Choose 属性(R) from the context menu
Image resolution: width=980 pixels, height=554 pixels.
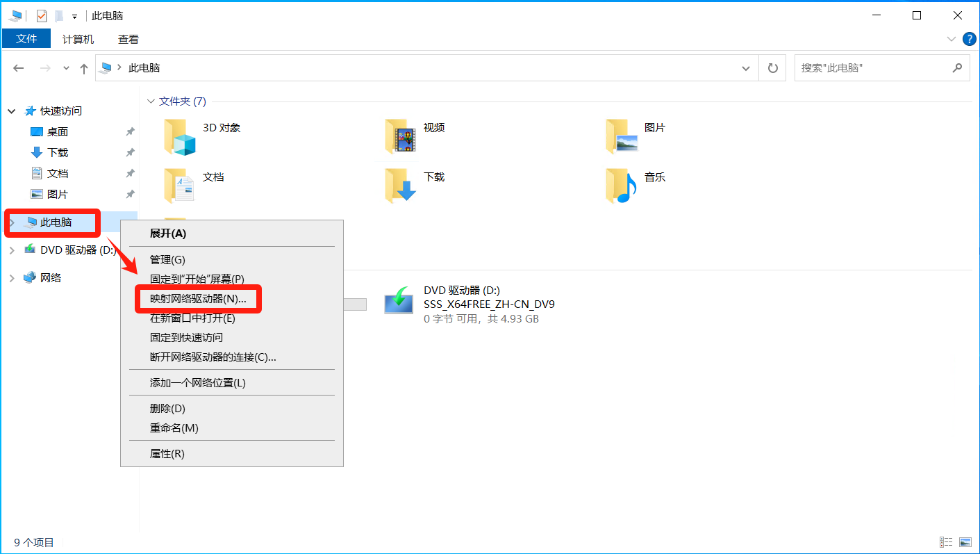click(x=167, y=454)
